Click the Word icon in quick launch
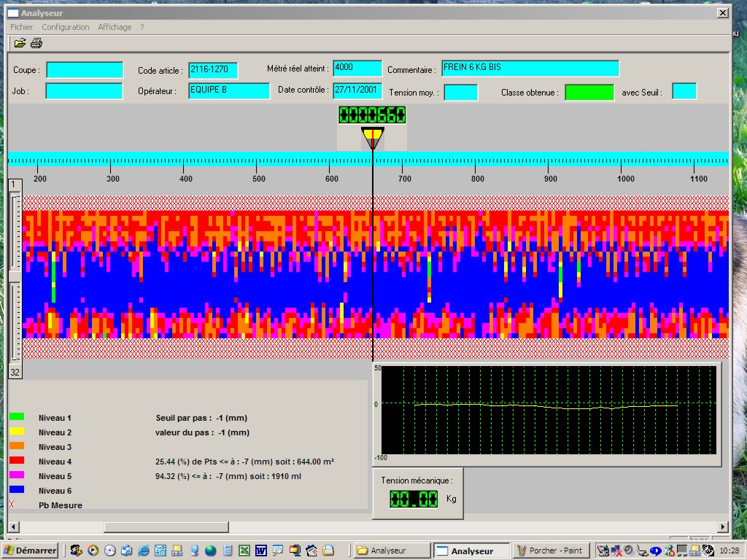Screen dimensions: 747x560 [x=261, y=551]
